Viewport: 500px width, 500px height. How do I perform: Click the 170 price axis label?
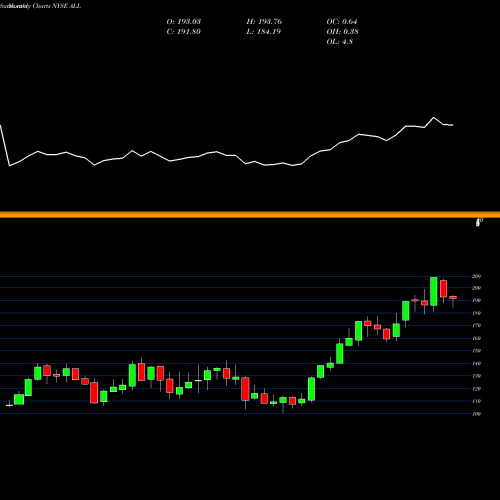(476, 326)
